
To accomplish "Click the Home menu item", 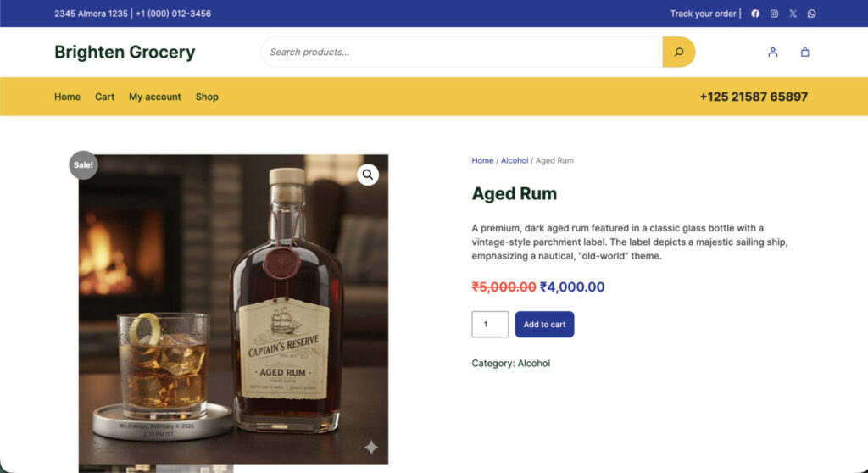I will [67, 97].
